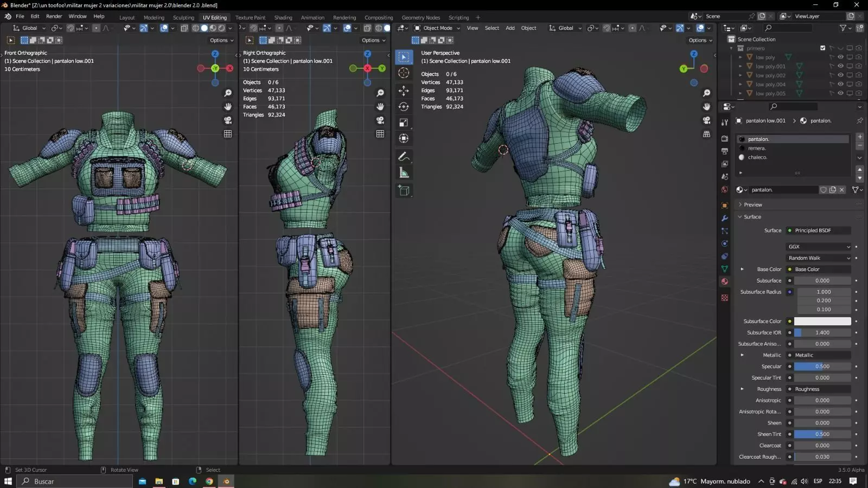Launch Google Chrome from the taskbar
868x488 pixels.
click(209, 481)
